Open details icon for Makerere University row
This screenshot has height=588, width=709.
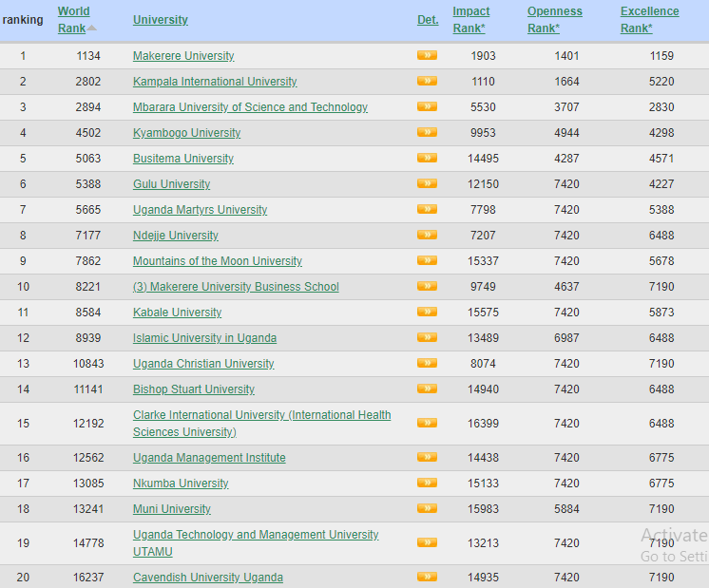click(427, 56)
